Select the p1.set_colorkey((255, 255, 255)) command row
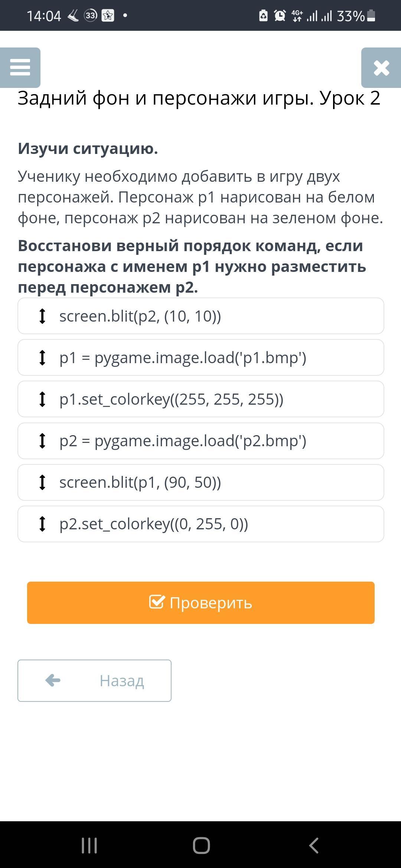 (x=200, y=399)
